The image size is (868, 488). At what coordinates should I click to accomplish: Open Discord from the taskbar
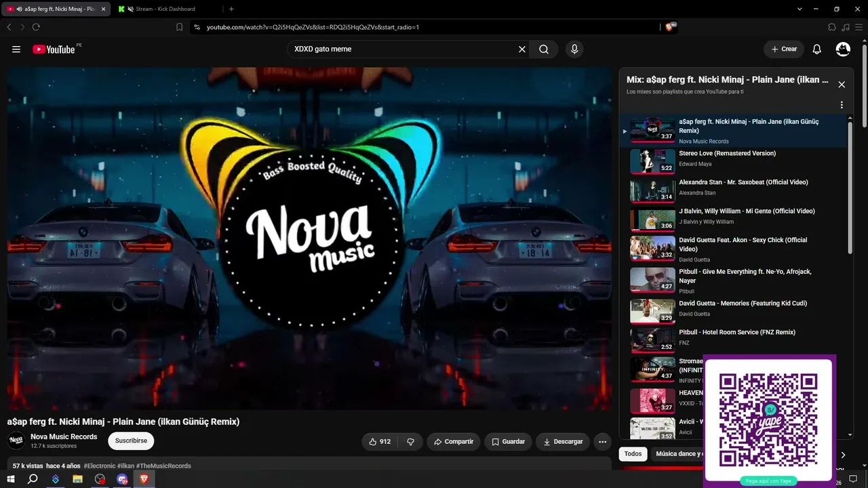tap(122, 479)
